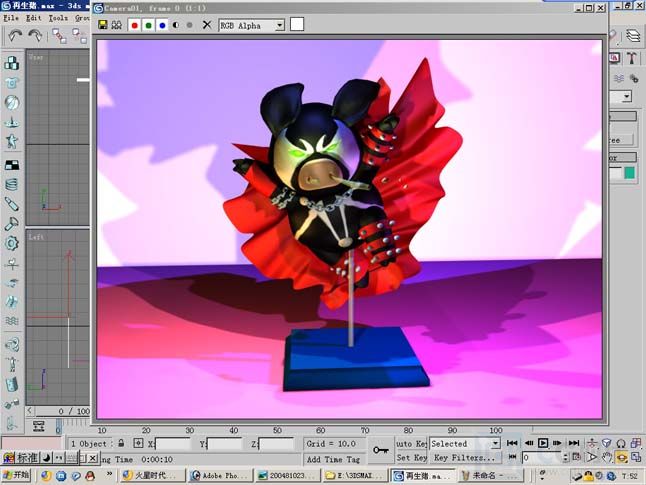Click the Min/Max viewport toggle icon
Viewport: 646px width, 485px height.
click(x=637, y=457)
